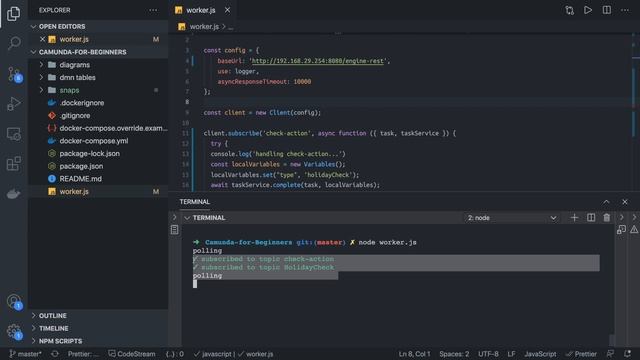Open the Run and Debug view
Image resolution: width=640 pixels, height=360 pixels.
[13, 104]
